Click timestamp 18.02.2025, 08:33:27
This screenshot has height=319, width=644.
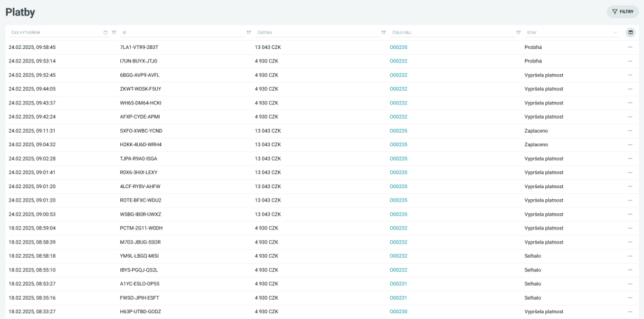tap(32, 312)
